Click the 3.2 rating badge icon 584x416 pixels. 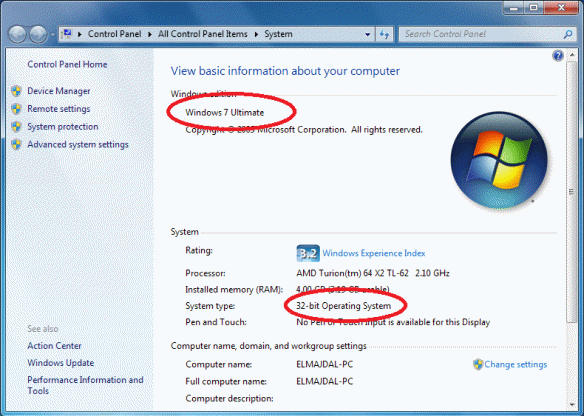[x=308, y=253]
